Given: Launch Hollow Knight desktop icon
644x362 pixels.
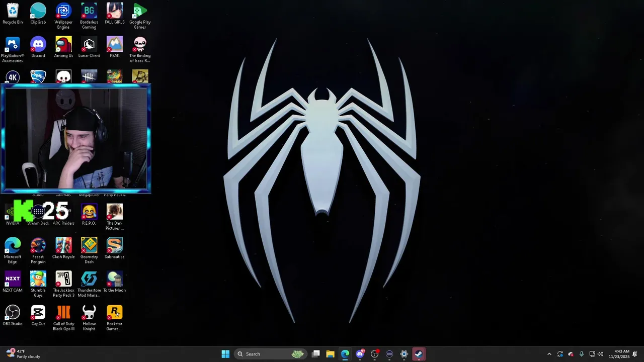Looking at the screenshot, I should click(89, 318).
